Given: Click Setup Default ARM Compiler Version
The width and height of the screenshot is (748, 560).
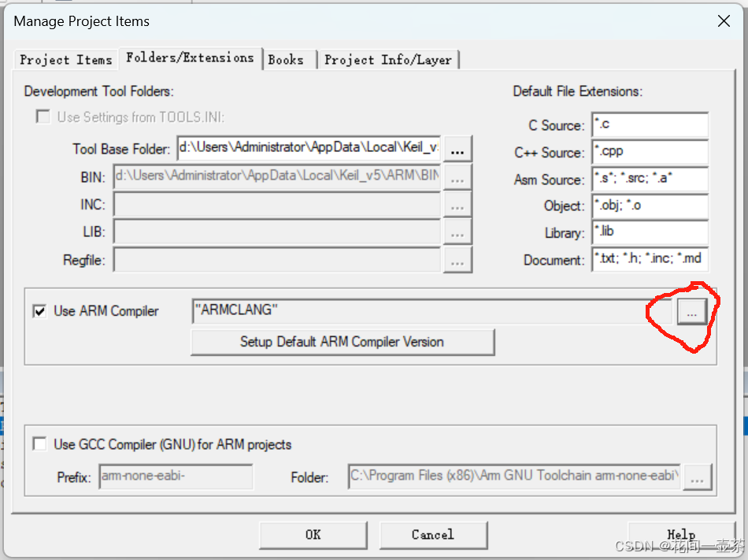Looking at the screenshot, I should pyautogui.click(x=343, y=342).
